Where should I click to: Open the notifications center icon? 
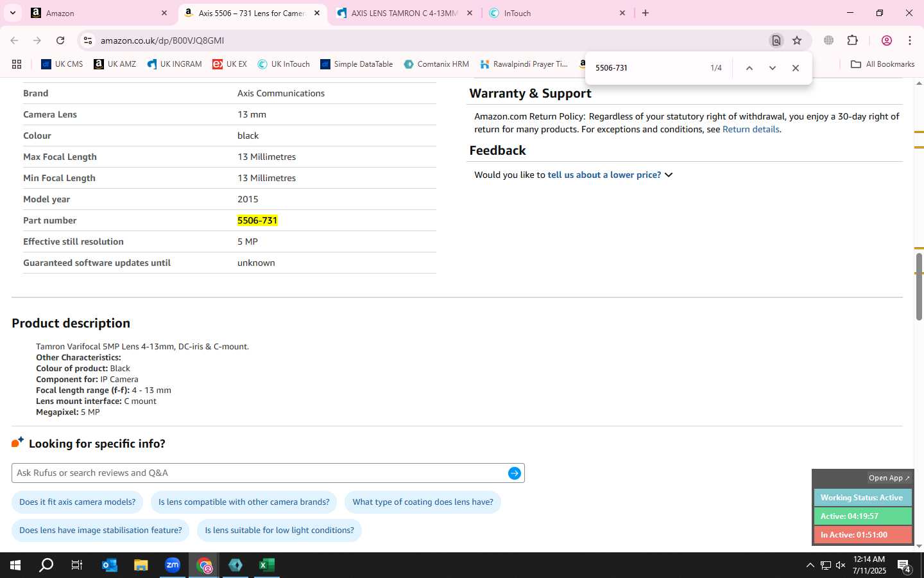coord(904,566)
